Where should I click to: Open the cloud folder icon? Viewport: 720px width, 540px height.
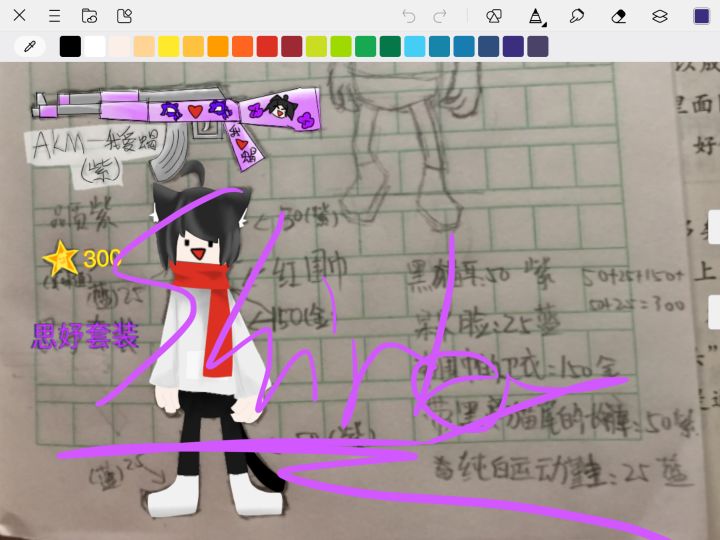pos(89,16)
